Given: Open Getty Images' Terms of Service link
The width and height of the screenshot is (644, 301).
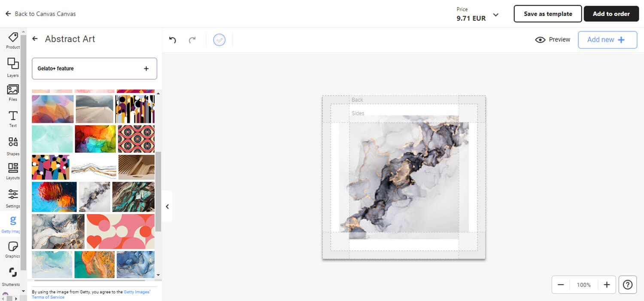Looking at the screenshot, I should (91, 295).
